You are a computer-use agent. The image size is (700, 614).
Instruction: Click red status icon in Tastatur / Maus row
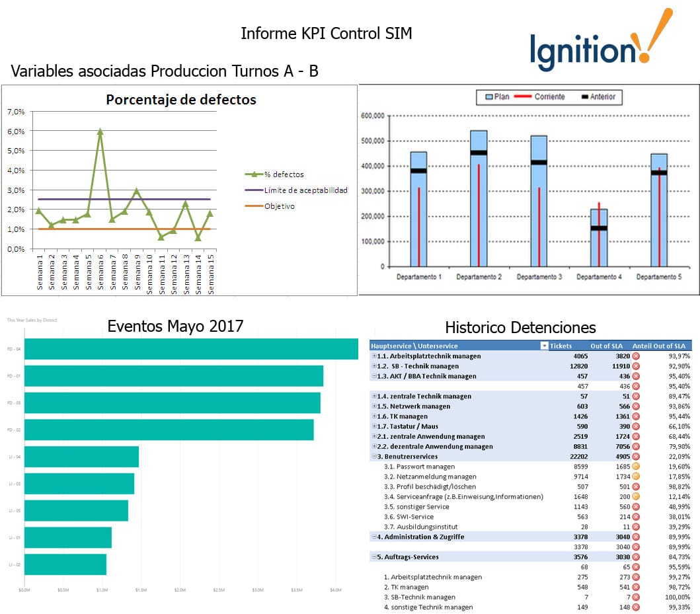pos(636,426)
